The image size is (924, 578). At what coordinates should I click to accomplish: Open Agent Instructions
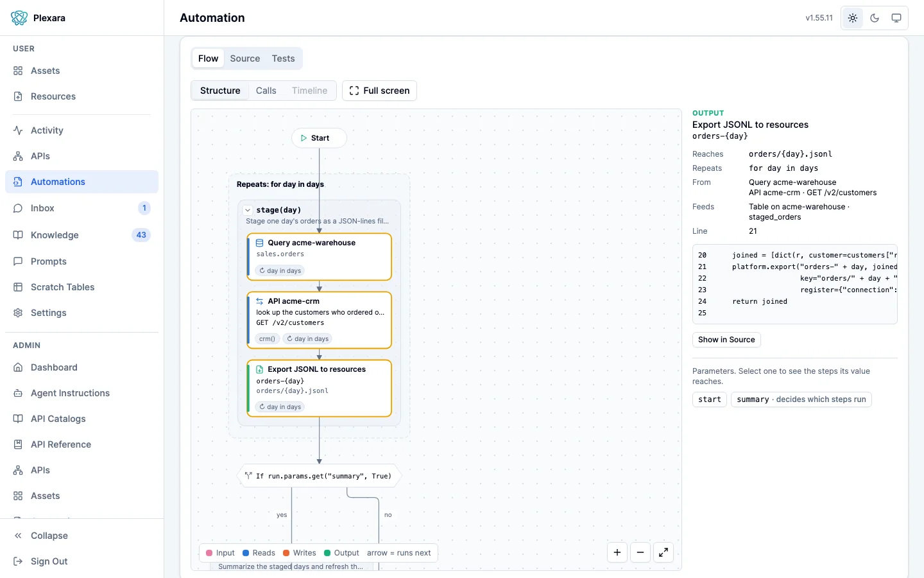click(81, 393)
